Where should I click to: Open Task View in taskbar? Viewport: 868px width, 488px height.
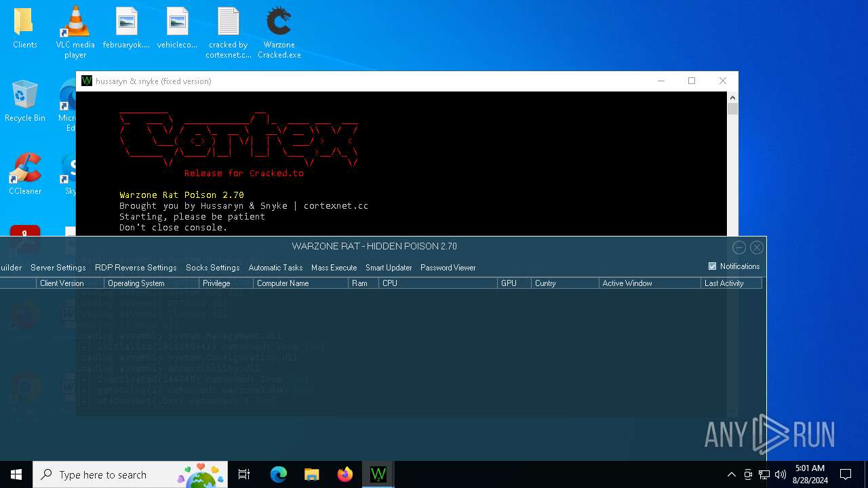[244, 474]
